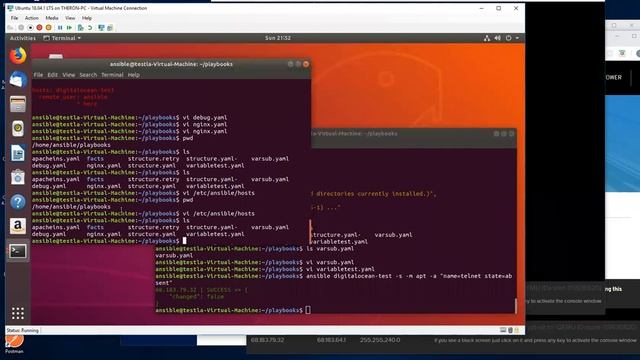
Task: Open the terminal's Search menu
Action: click(88, 75)
